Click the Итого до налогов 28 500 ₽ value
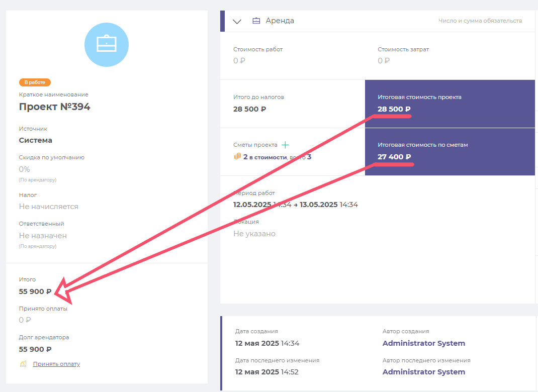This screenshot has width=538, height=392. (249, 109)
